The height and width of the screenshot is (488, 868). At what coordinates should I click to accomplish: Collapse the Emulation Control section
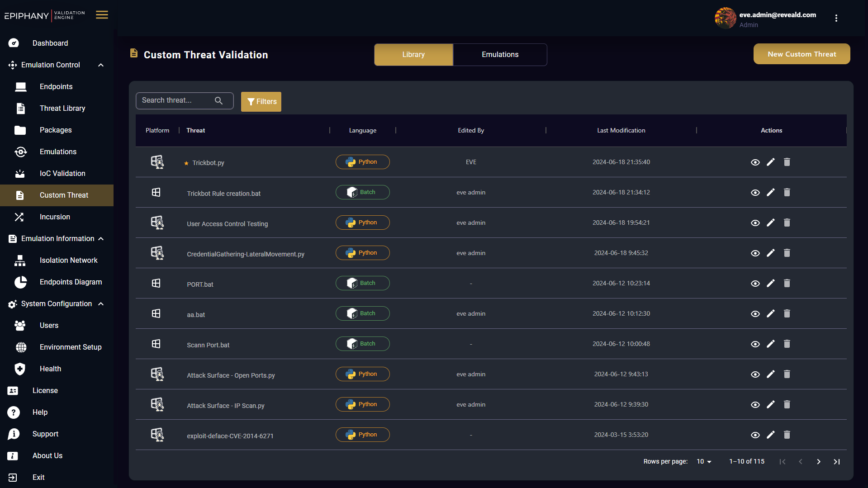101,65
